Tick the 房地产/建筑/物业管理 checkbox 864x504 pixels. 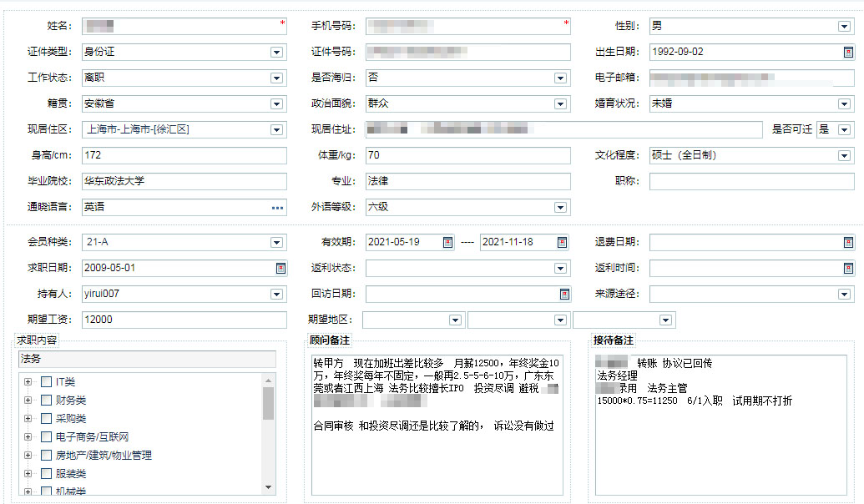[x=46, y=455]
